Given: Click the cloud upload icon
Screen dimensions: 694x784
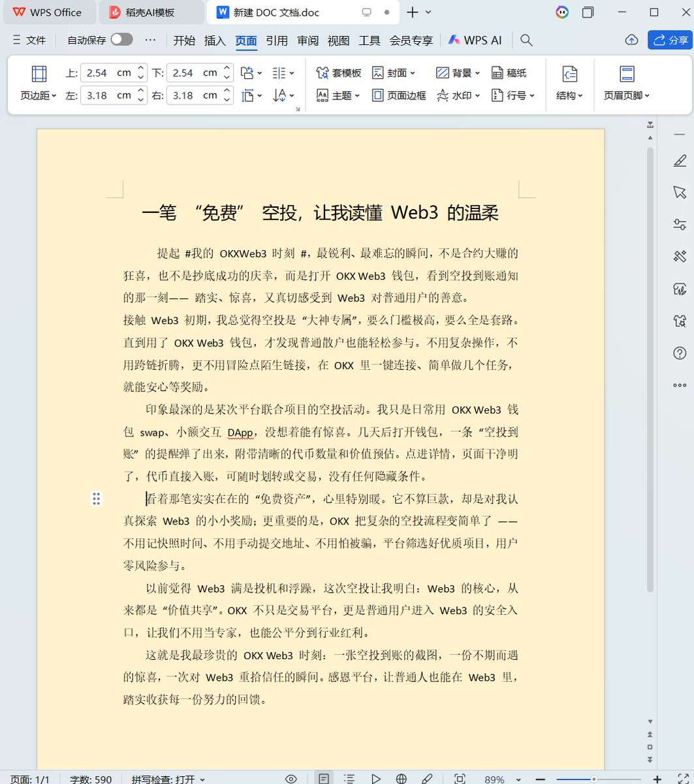Looking at the screenshot, I should [631, 40].
